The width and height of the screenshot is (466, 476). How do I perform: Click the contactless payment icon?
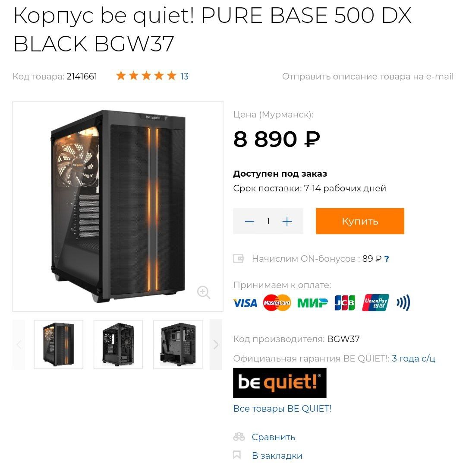(x=403, y=303)
